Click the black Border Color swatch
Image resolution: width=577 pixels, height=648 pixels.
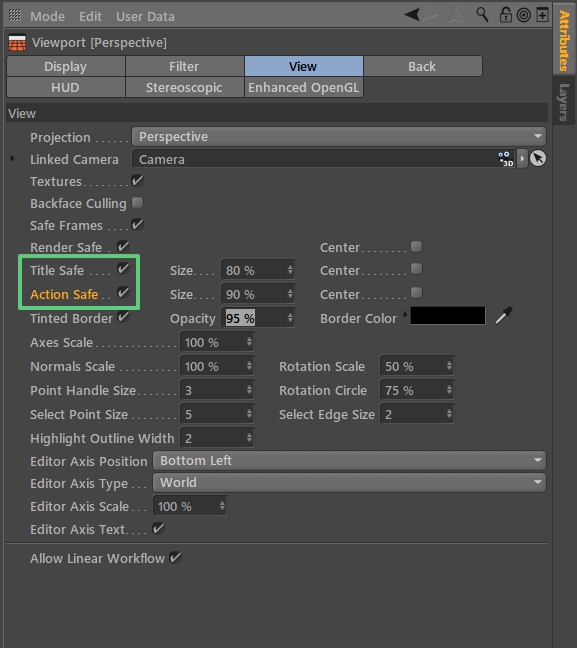(448, 316)
